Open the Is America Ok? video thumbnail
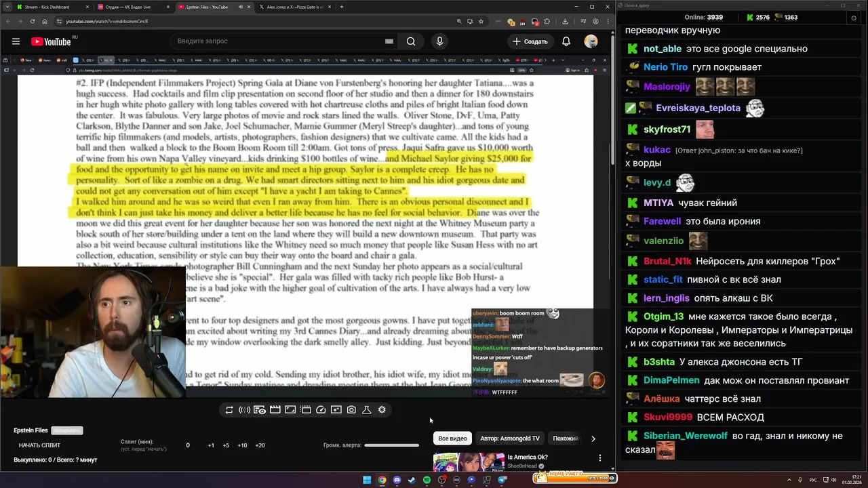 tap(469, 462)
